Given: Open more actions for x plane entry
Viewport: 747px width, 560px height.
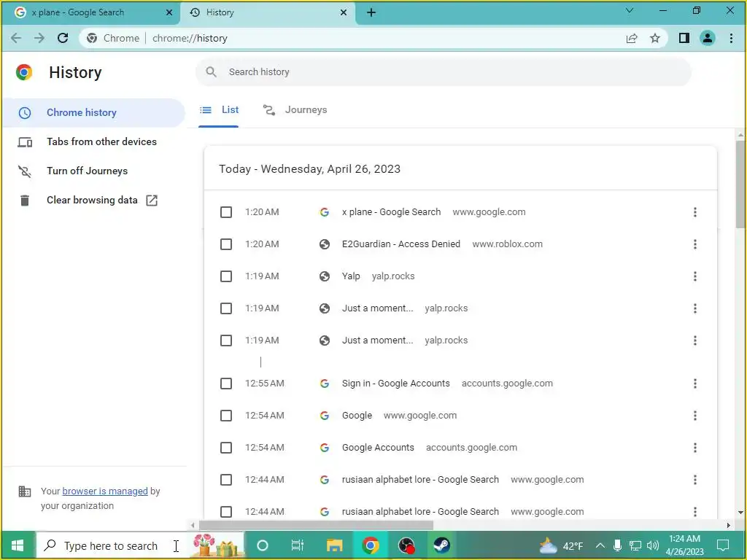Looking at the screenshot, I should pyautogui.click(x=695, y=212).
